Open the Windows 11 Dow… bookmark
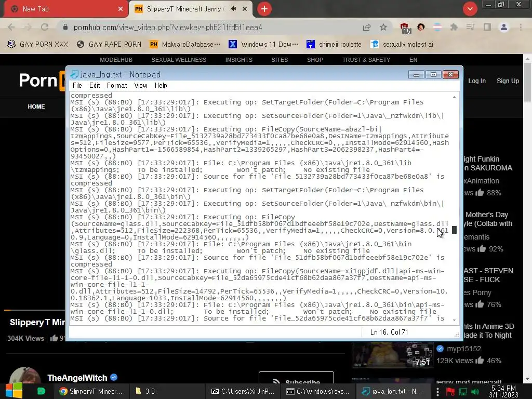The width and height of the screenshot is (532, 399). click(263, 44)
